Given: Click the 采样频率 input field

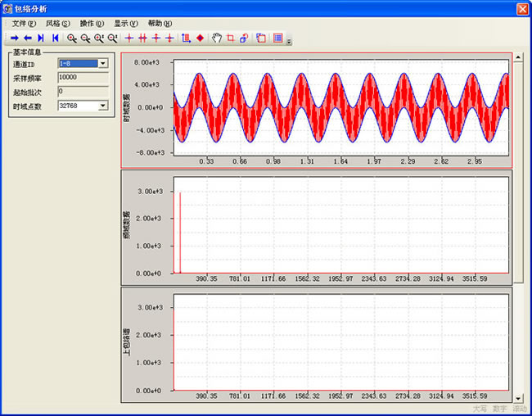Looking at the screenshot, I should coord(83,77).
